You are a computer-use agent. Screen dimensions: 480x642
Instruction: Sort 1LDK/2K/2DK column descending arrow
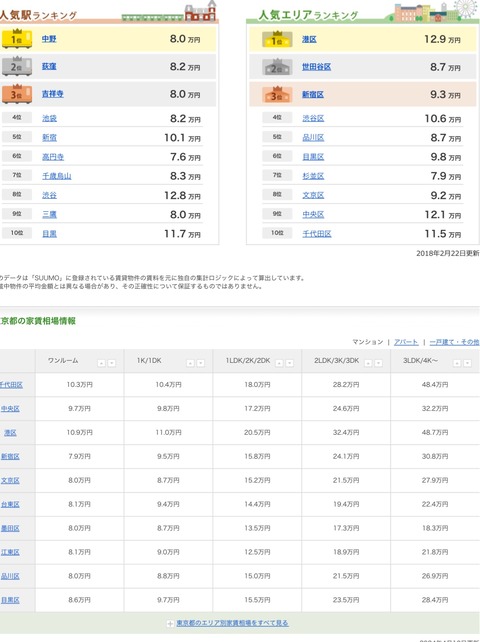289,363
